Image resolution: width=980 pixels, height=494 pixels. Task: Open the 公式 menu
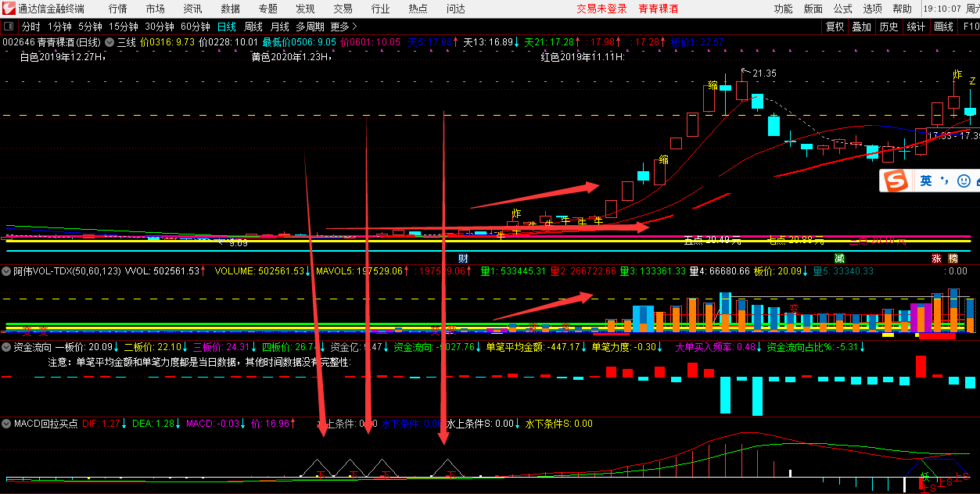point(843,9)
